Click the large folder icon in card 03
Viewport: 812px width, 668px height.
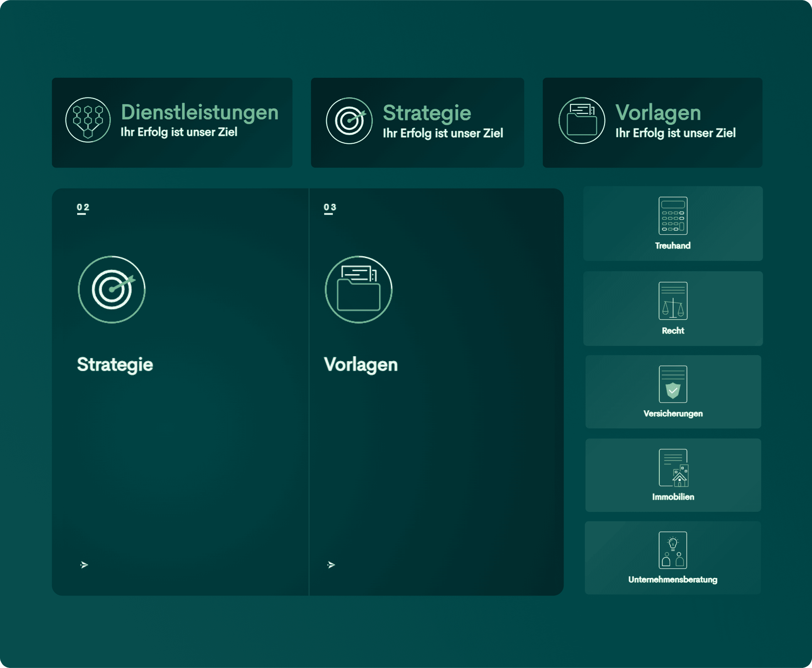point(358,289)
